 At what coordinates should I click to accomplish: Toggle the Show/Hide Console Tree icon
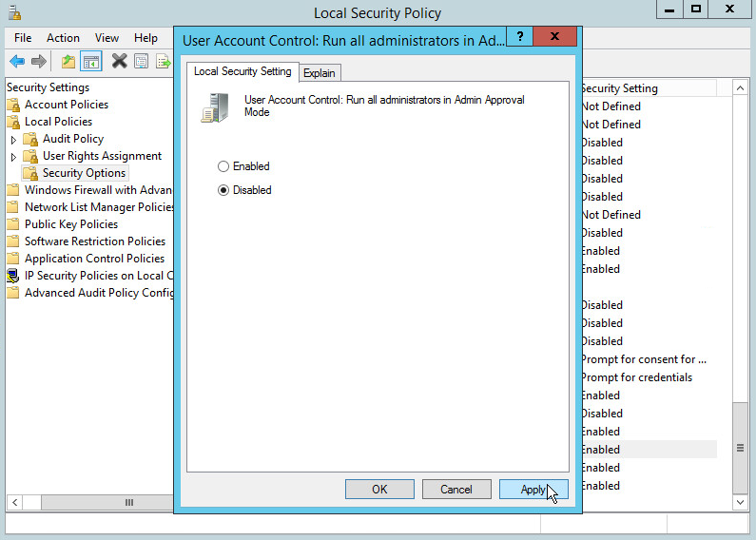(x=91, y=62)
